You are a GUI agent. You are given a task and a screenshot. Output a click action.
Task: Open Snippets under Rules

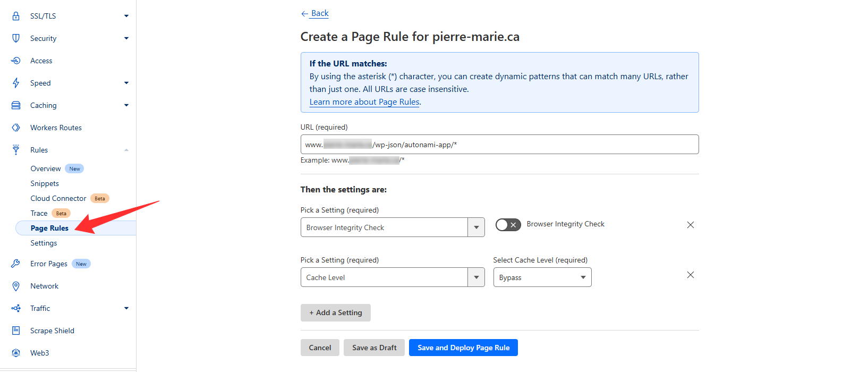[x=45, y=183]
